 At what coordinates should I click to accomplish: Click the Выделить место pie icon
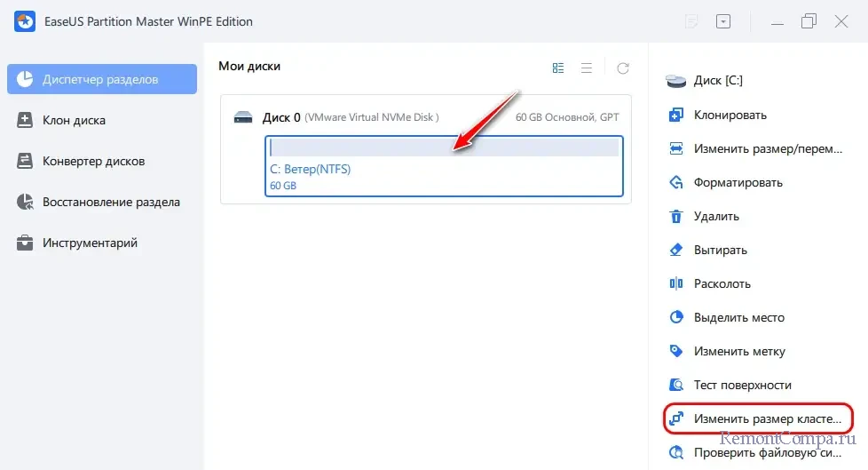coord(676,317)
